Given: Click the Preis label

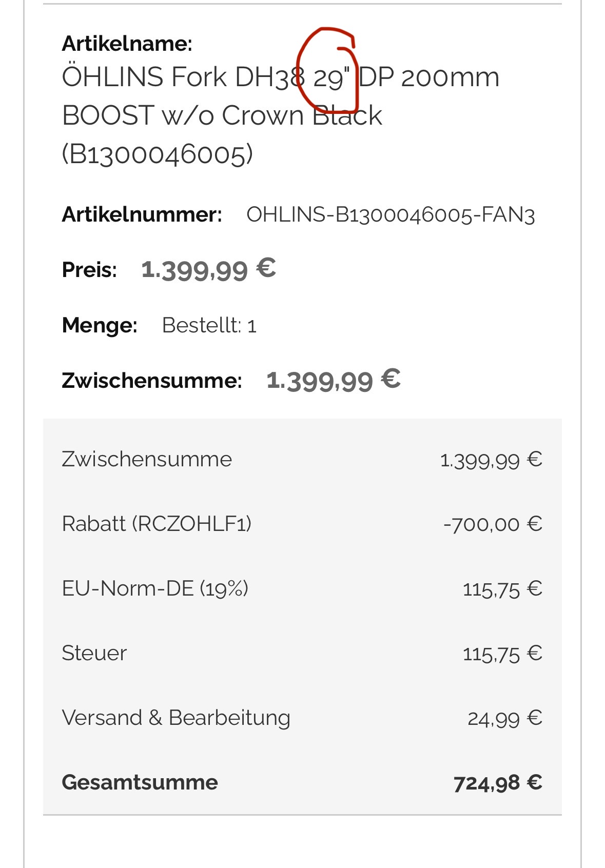Looking at the screenshot, I should click(89, 270).
